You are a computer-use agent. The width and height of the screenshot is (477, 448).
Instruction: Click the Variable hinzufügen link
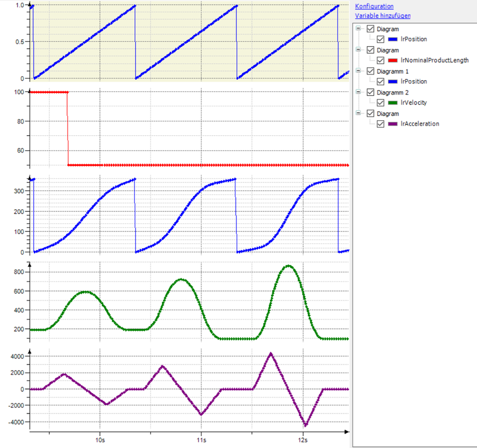tap(382, 16)
